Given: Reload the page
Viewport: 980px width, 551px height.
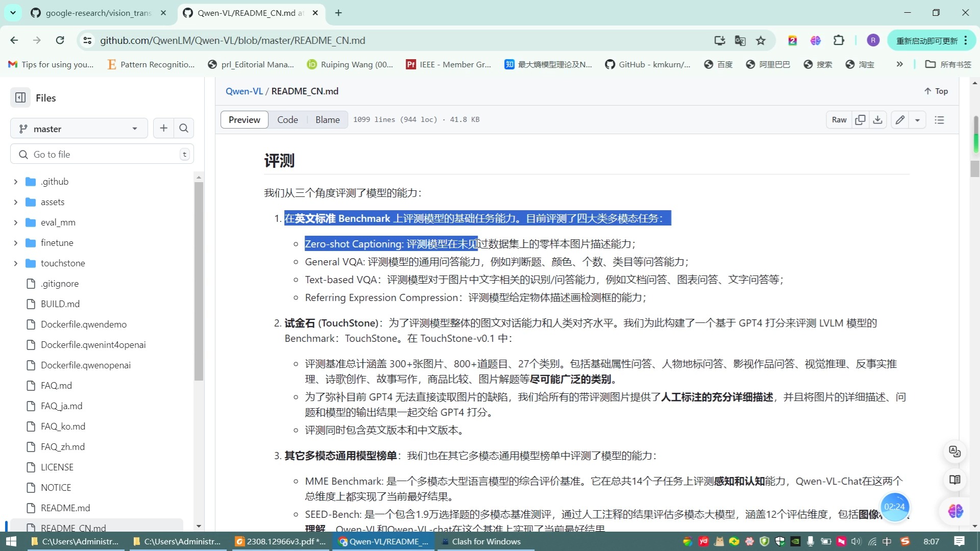Looking at the screenshot, I should 60,40.
